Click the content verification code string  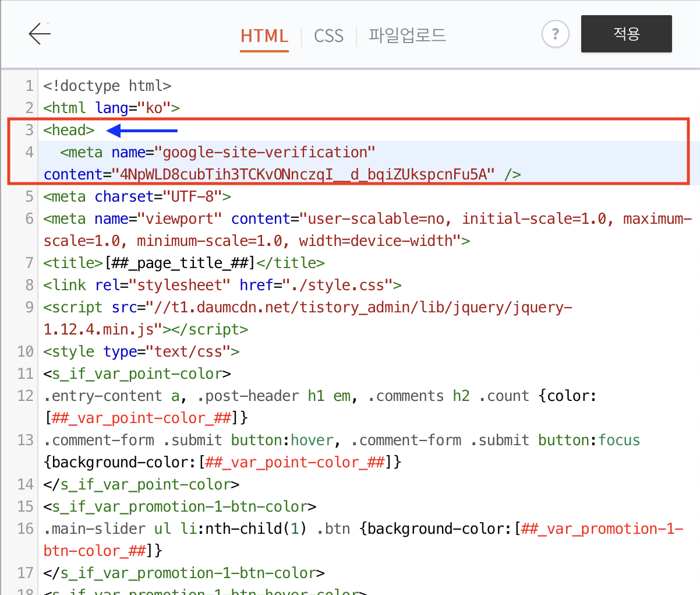click(303, 174)
